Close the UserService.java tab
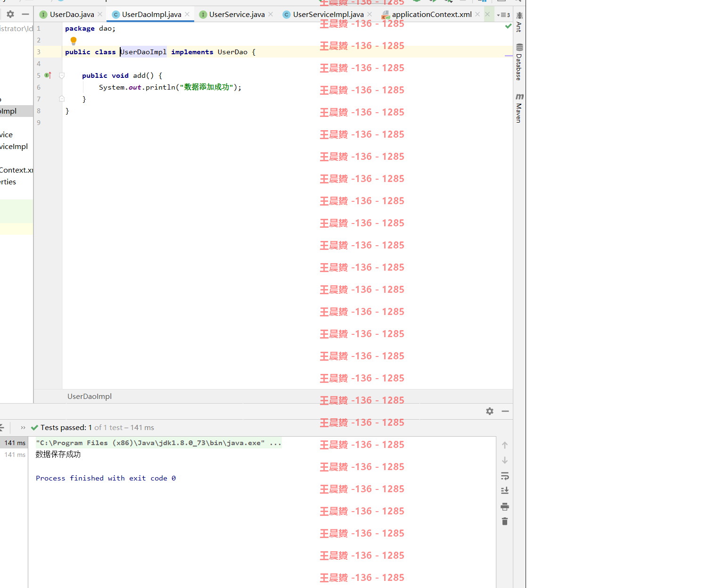Image resolution: width=724 pixels, height=588 pixels. (x=271, y=15)
